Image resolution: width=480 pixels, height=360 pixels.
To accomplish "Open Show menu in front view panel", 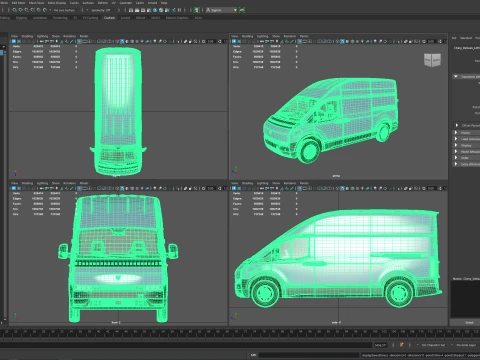I will (x=56, y=183).
